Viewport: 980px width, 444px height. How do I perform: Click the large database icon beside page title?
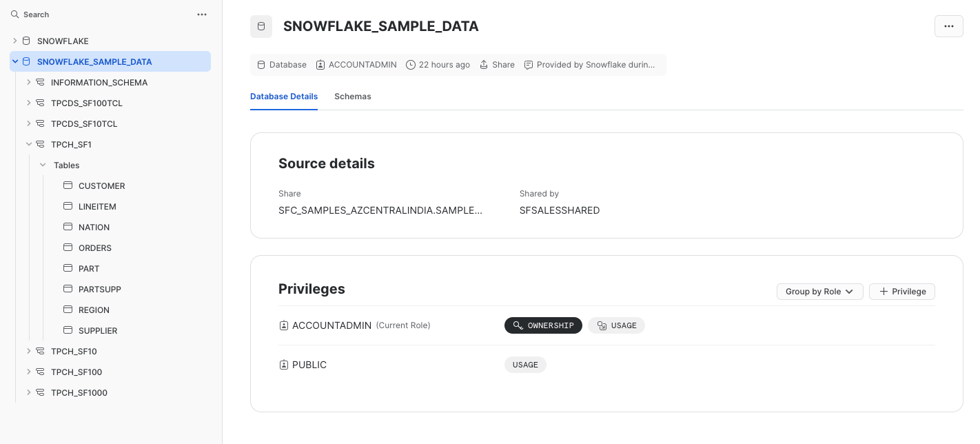(x=261, y=26)
